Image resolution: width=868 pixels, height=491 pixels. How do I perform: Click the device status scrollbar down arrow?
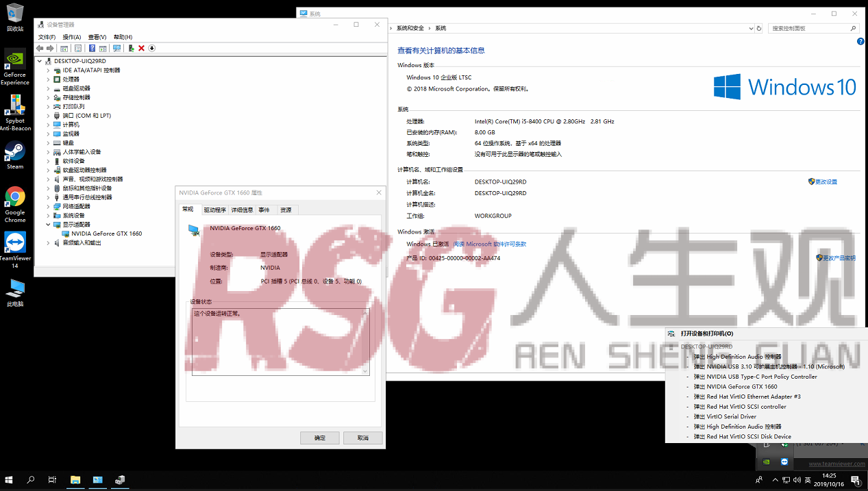click(x=365, y=370)
